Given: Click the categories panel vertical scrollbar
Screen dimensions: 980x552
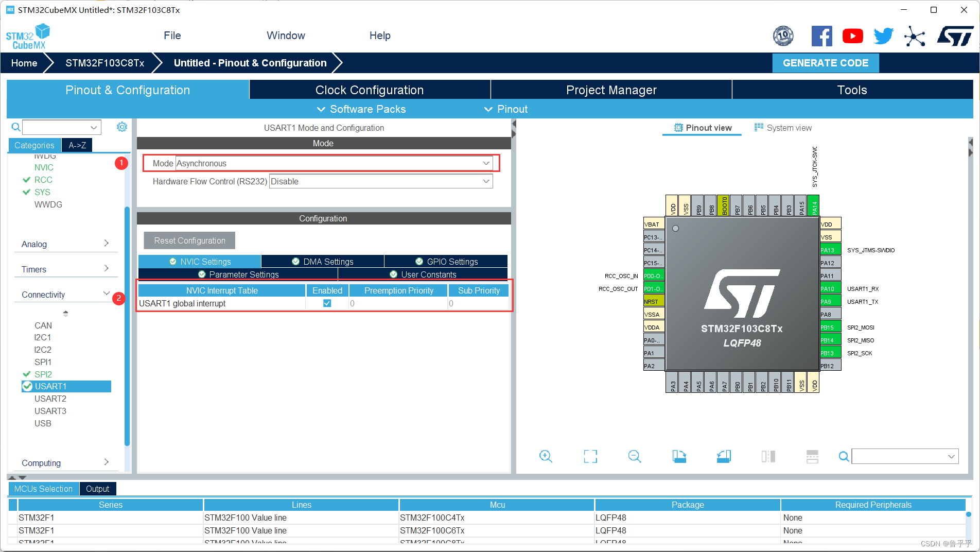Looking at the screenshot, I should pyautogui.click(x=127, y=326).
